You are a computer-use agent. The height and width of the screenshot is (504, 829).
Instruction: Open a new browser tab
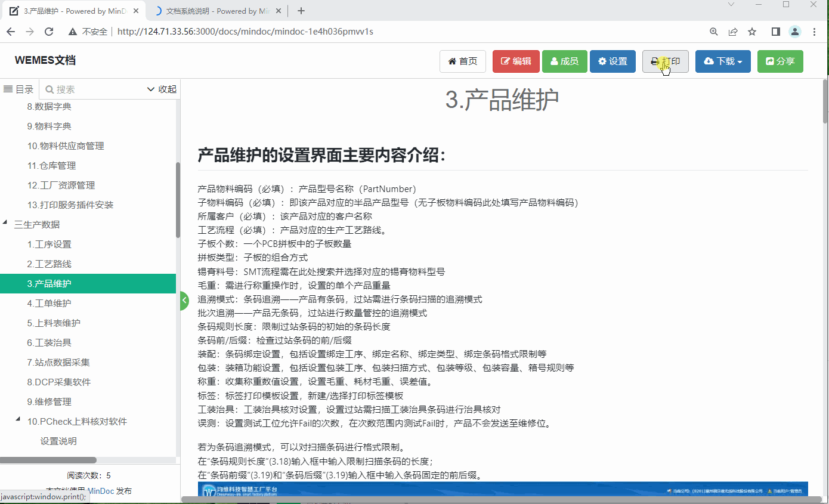coord(301,11)
